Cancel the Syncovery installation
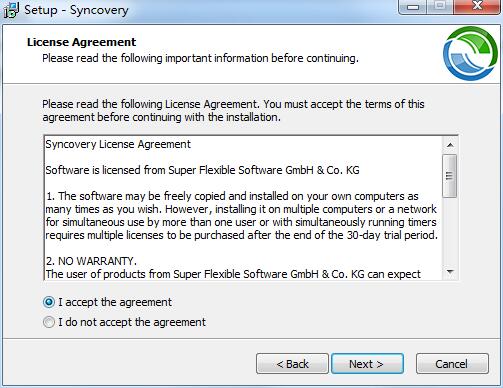The height and width of the screenshot is (388, 503). click(x=452, y=364)
